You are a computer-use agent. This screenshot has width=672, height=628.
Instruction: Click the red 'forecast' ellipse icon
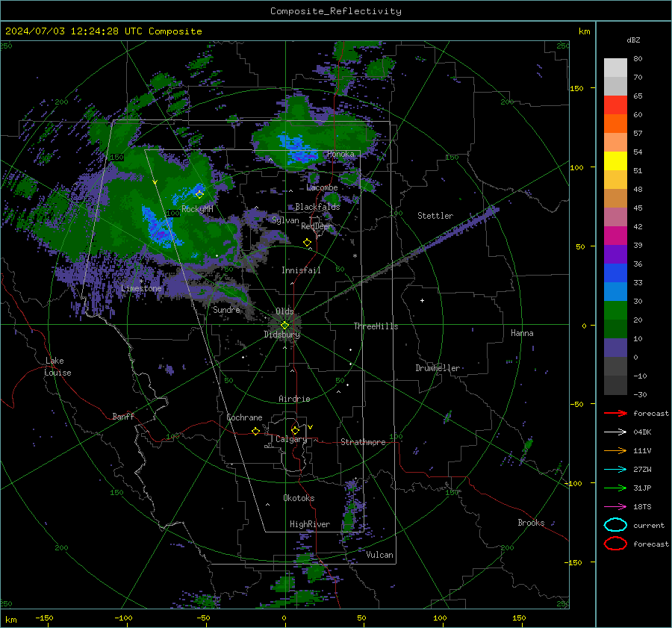click(615, 544)
